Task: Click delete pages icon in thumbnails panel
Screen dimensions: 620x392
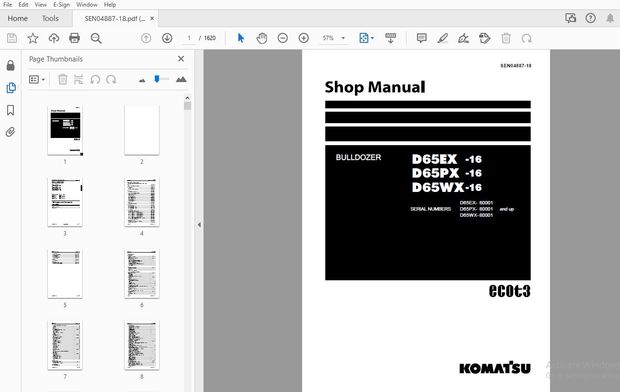Action: [x=62, y=80]
